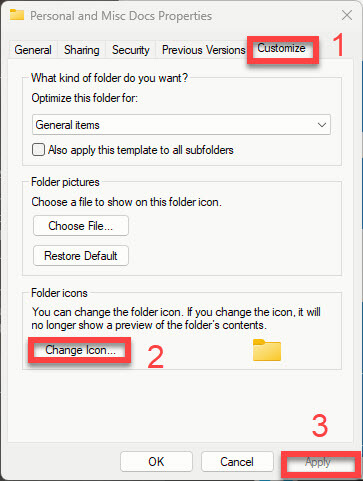Expand the General items dropdown chevron
The height and width of the screenshot is (481, 363).
click(322, 125)
